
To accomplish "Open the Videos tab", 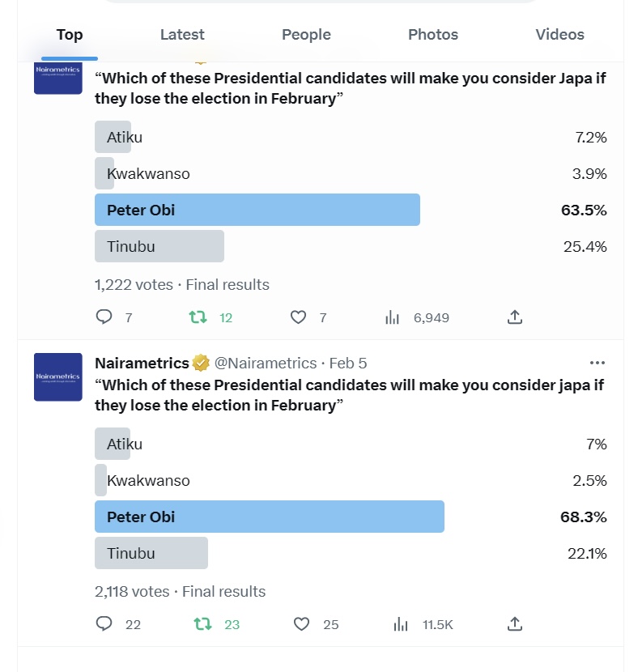I will coord(559,34).
